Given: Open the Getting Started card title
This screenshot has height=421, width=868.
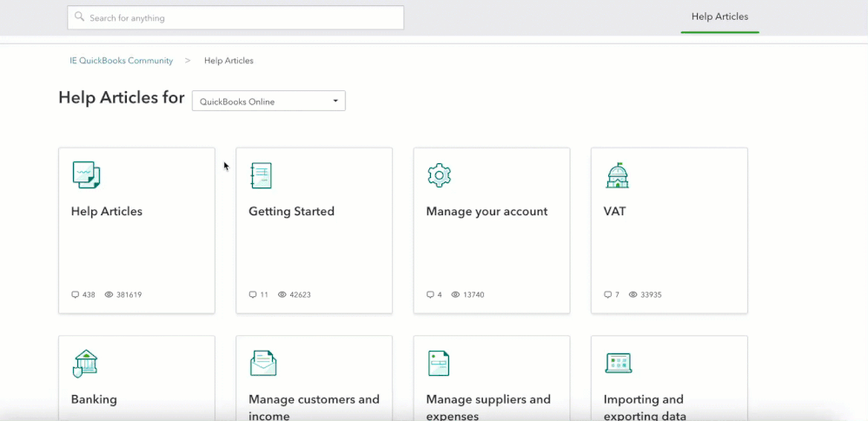Looking at the screenshot, I should point(291,211).
